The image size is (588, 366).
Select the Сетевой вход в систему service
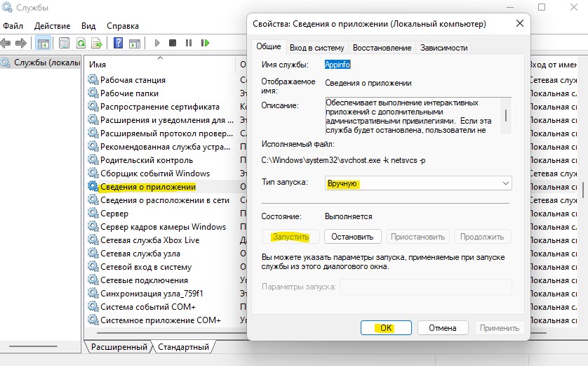(x=146, y=266)
